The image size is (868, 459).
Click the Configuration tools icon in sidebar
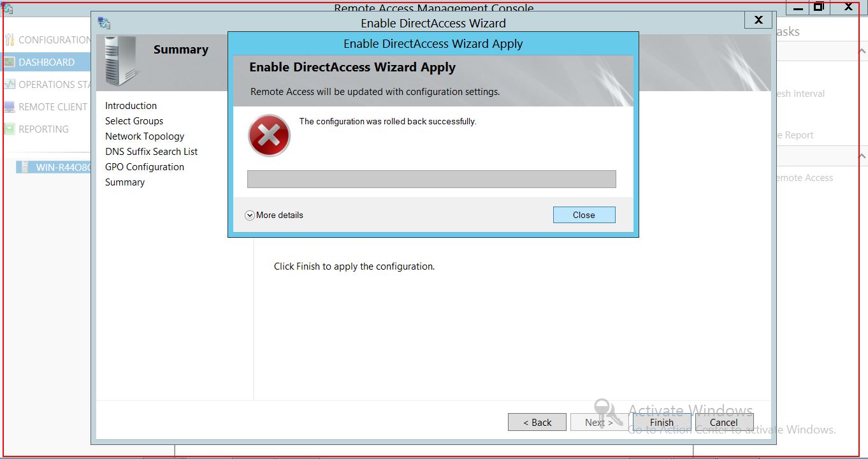coord(9,40)
